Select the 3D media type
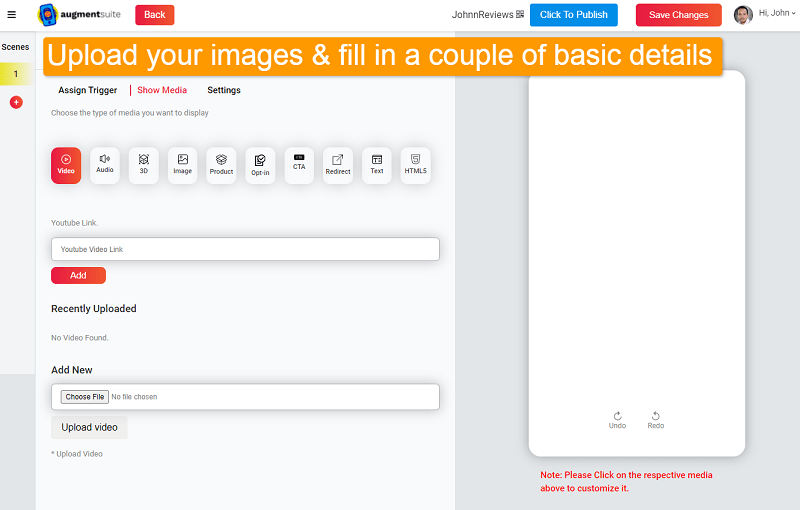Image resolution: width=800 pixels, height=510 pixels. [x=144, y=165]
